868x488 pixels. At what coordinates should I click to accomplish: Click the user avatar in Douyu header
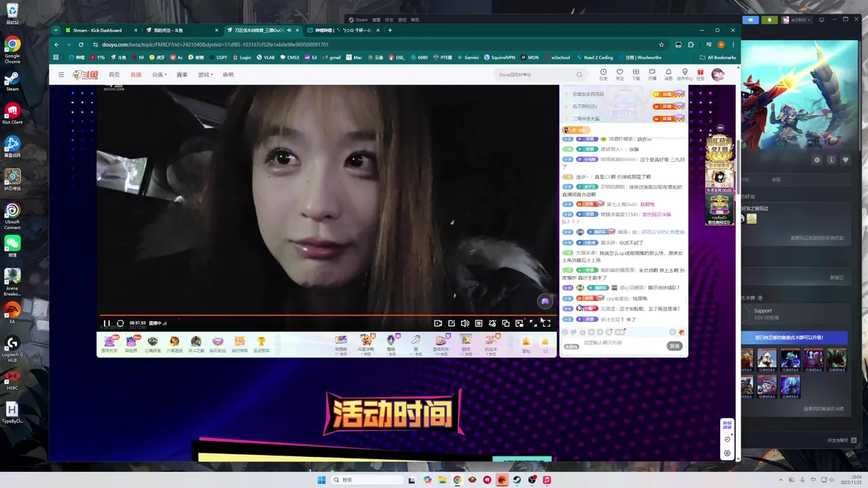[x=717, y=75]
